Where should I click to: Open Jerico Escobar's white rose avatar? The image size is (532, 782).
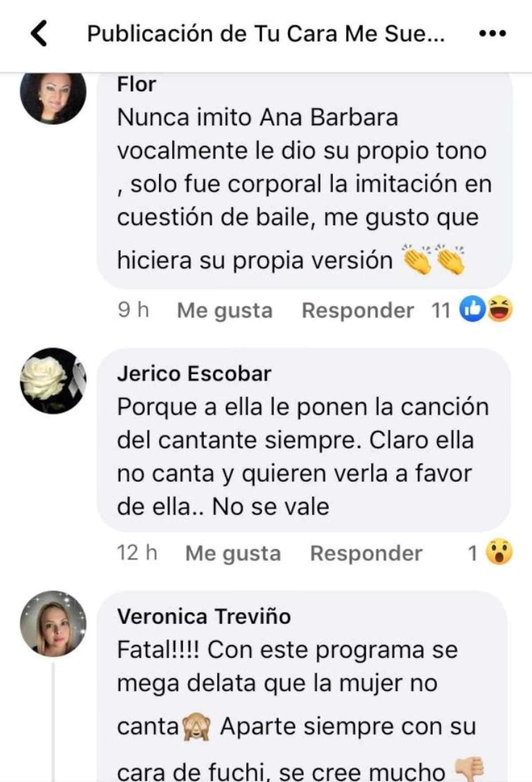[x=53, y=381]
